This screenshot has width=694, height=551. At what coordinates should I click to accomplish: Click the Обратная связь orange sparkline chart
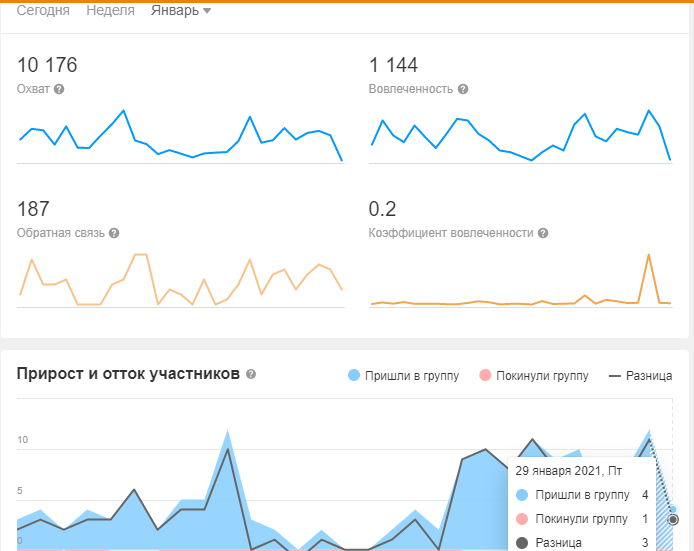pyautogui.click(x=181, y=280)
